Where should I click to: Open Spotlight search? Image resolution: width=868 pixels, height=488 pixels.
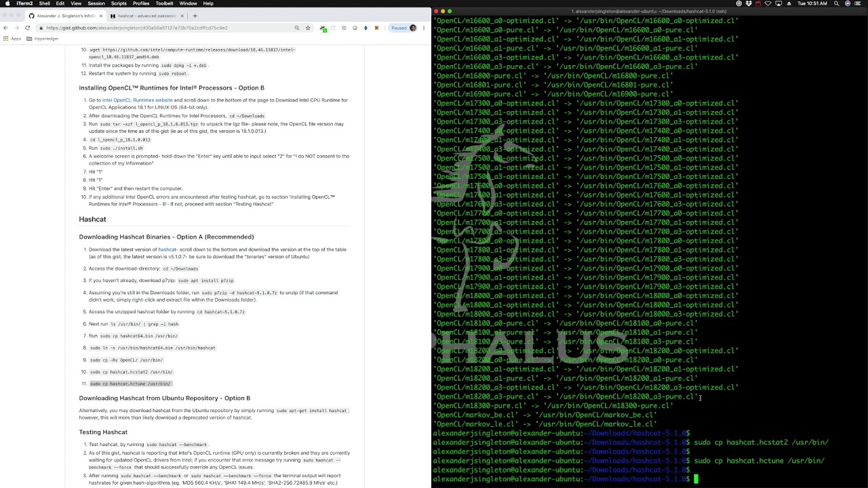836,3
